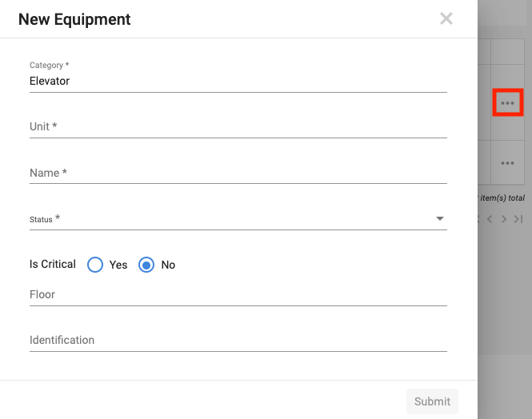Open the lower row's three-dot menu
The image size is (532, 419).
pyautogui.click(x=507, y=163)
